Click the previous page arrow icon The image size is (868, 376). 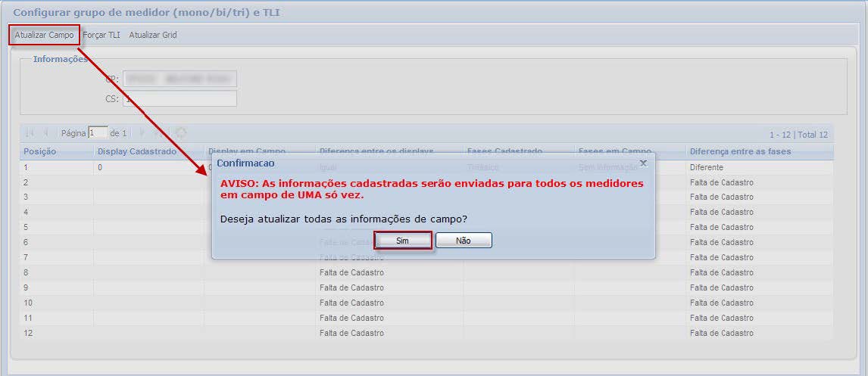pyautogui.click(x=45, y=132)
